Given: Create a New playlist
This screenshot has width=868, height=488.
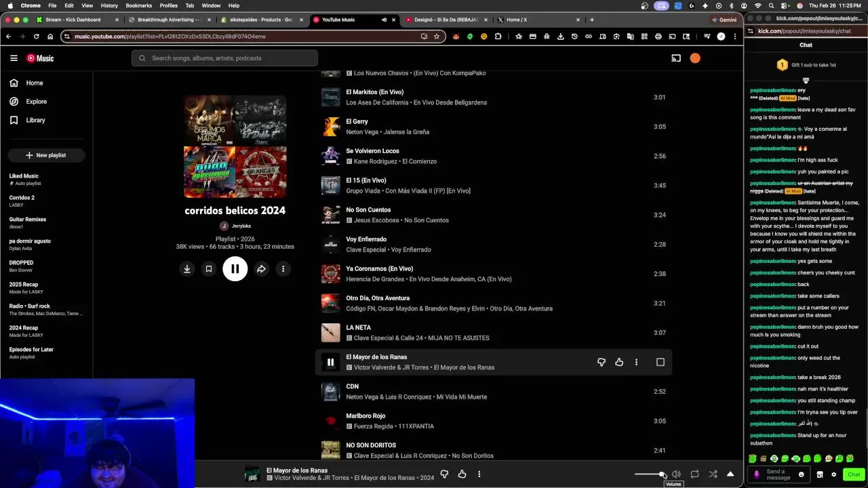Looking at the screenshot, I should point(46,155).
